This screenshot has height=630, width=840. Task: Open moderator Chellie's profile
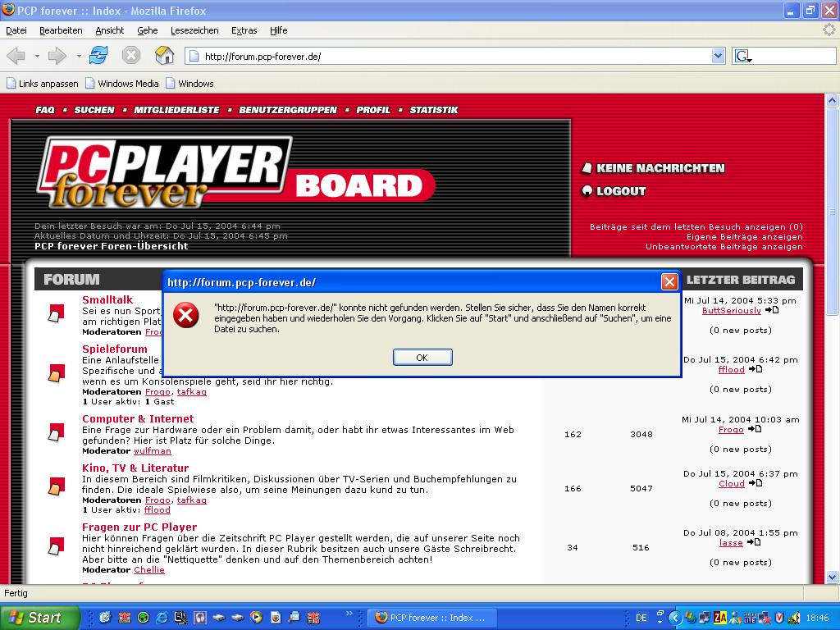pos(149,570)
